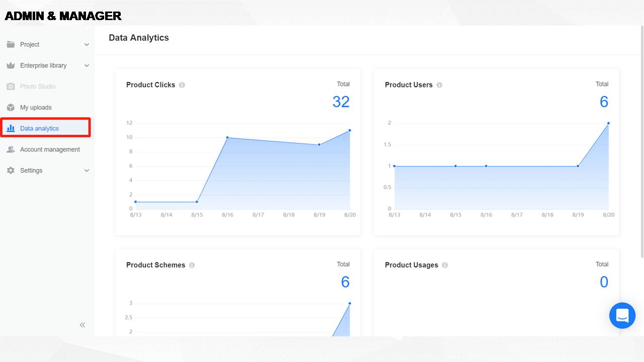Click the 8/16 data point on Product Clicks chart
The height and width of the screenshot is (362, 644).
point(227,137)
